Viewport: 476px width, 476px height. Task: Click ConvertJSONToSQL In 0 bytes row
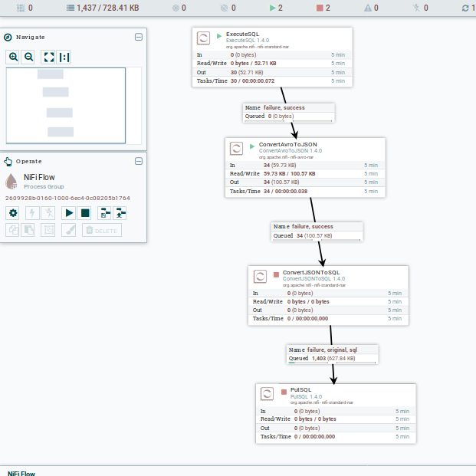[328, 293]
